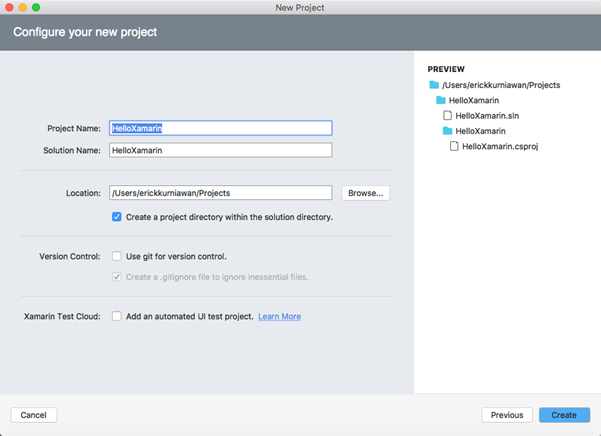Click the green zoom window button
The width and height of the screenshot is (601, 436).
(x=37, y=8)
